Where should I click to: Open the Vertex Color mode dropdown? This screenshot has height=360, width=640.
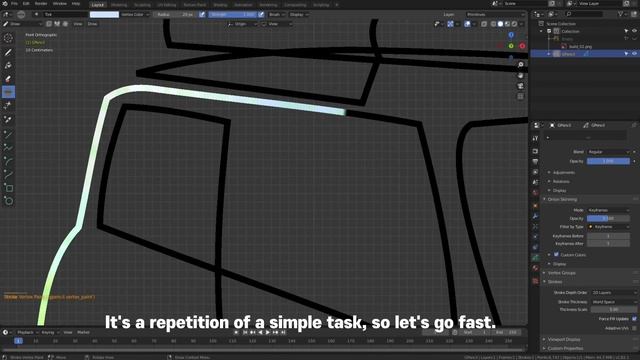[x=135, y=14]
